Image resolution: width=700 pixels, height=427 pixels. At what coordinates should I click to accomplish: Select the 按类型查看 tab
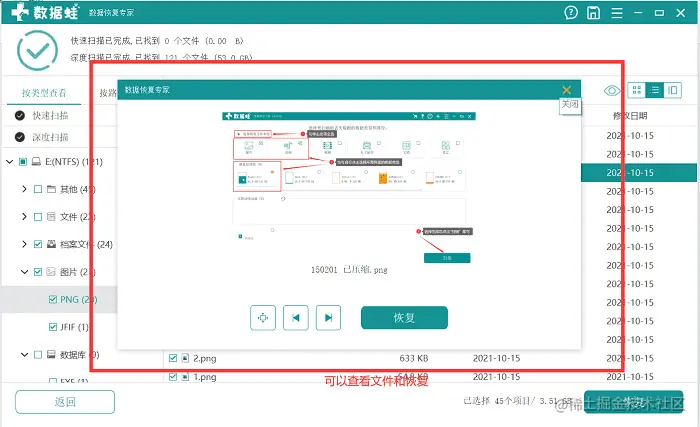coord(44,93)
